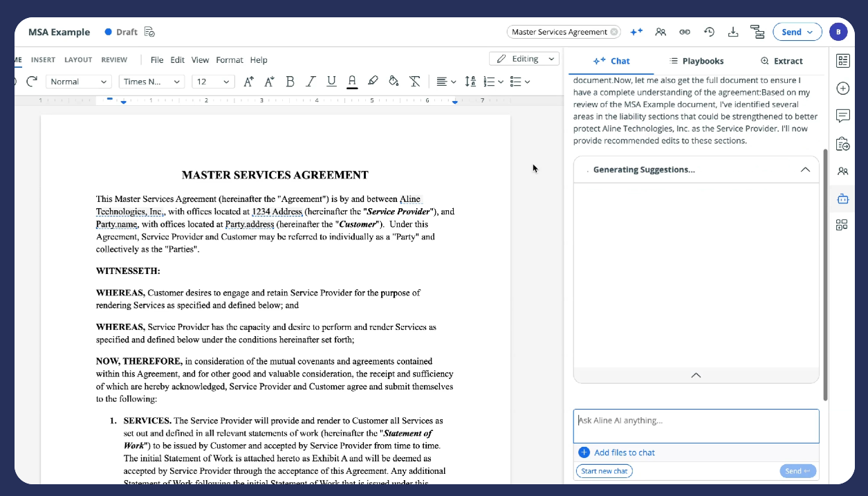Click the document status icon beside Draft
Viewport: 868px width, 496px height.
[x=149, y=32]
